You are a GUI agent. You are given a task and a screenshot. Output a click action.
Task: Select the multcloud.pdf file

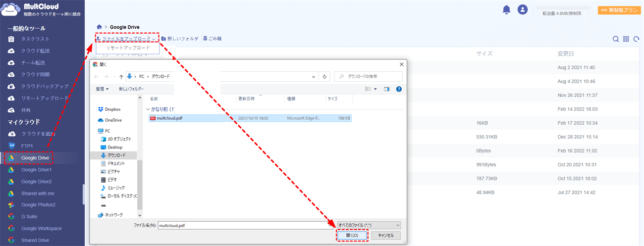click(250, 118)
